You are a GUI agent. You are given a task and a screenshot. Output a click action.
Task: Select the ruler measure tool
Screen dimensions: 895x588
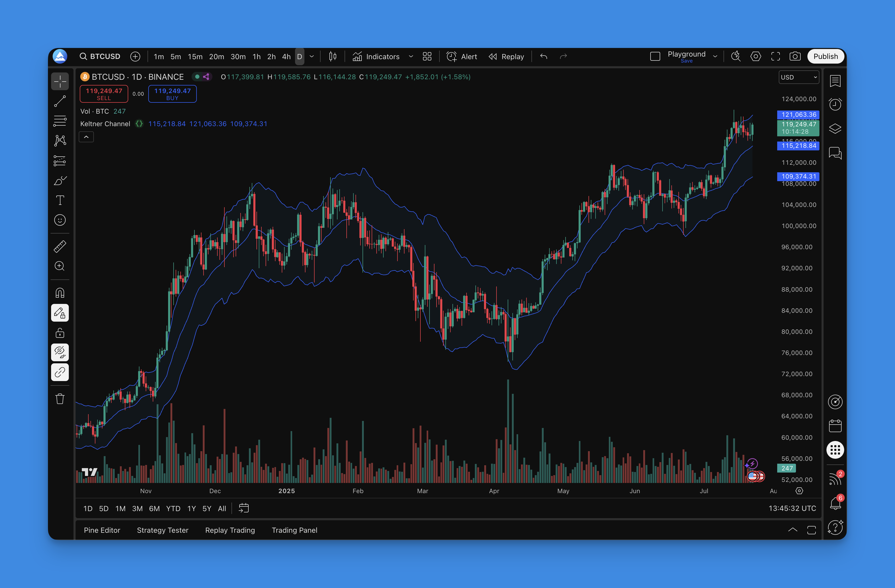click(60, 247)
